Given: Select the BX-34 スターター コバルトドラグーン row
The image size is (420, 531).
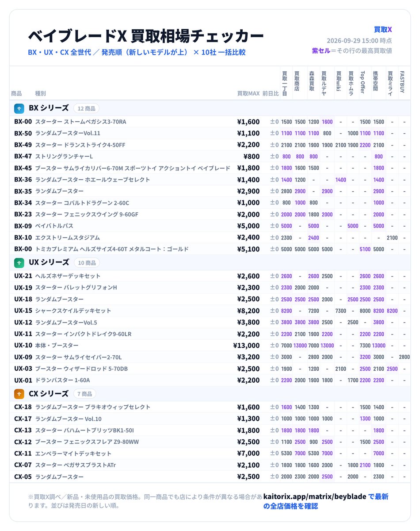Looking at the screenshot, I should [x=210, y=203].
